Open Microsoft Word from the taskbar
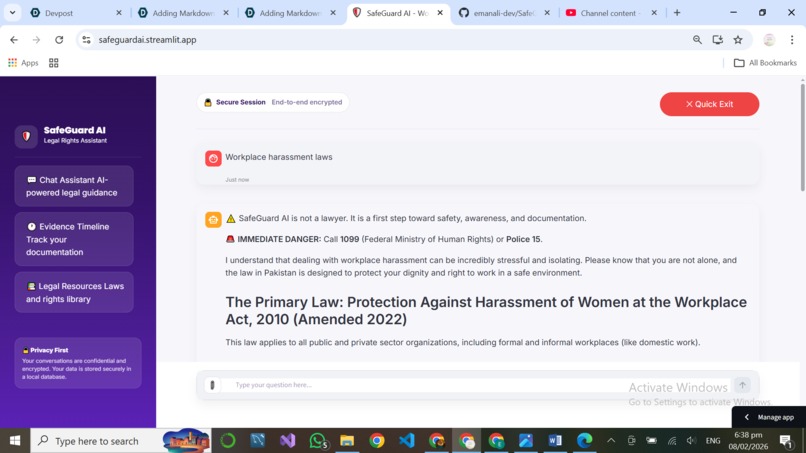 tap(555, 441)
